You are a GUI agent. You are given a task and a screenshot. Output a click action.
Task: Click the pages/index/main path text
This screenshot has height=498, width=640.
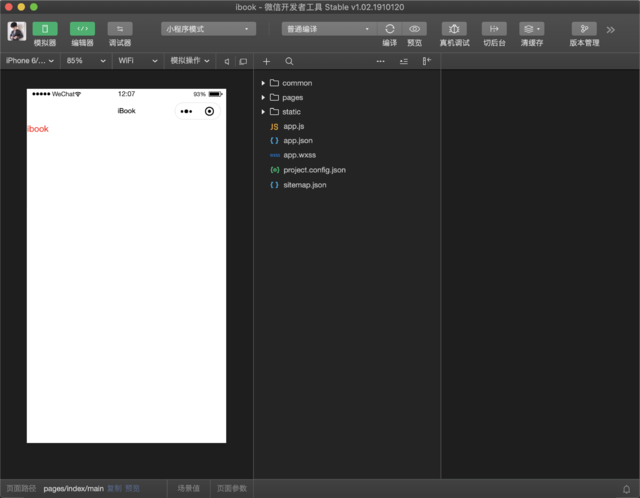(x=73, y=489)
